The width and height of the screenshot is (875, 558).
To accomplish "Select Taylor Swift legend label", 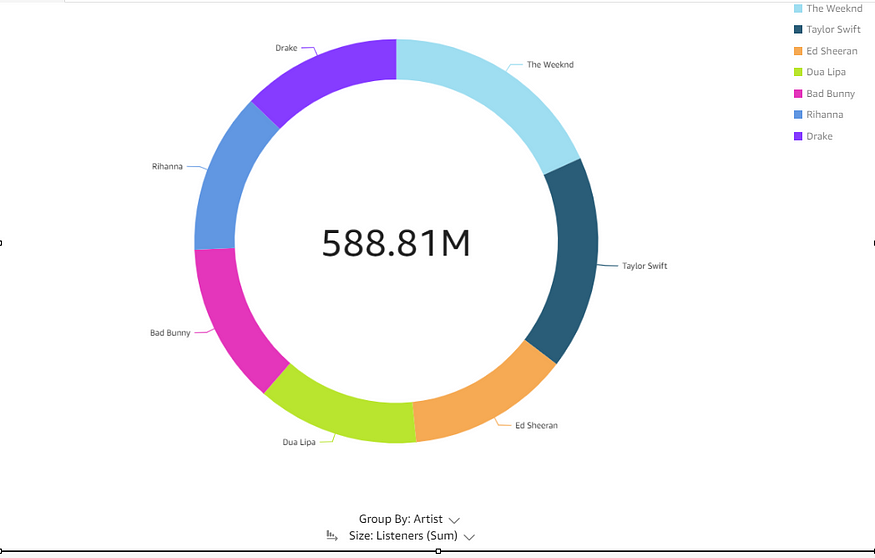I will [x=833, y=29].
